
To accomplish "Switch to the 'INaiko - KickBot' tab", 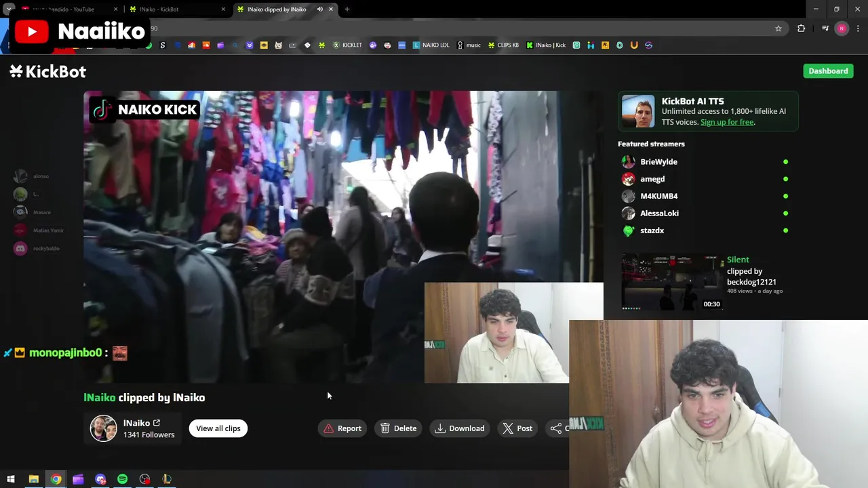I will [x=178, y=9].
